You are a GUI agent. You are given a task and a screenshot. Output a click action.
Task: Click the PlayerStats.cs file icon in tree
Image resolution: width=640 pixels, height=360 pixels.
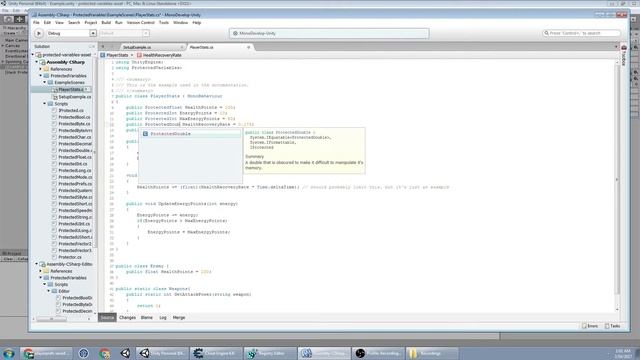coord(55,89)
